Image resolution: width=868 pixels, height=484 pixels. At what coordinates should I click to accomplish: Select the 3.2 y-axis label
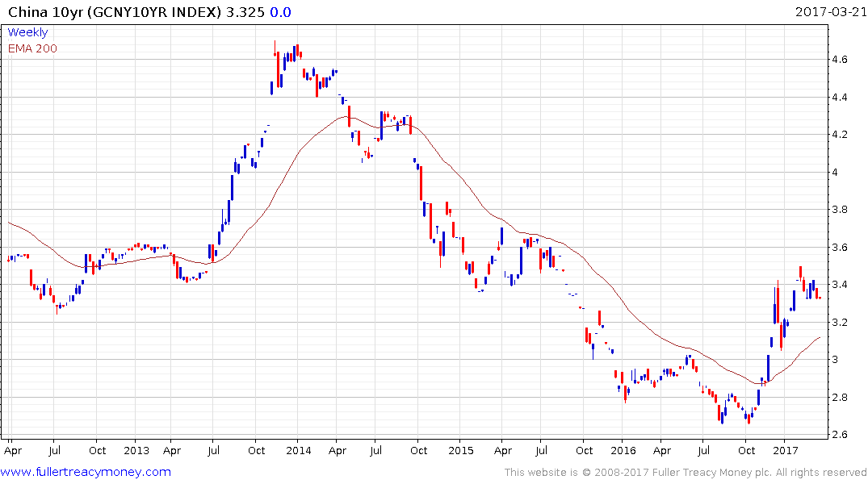coord(840,322)
